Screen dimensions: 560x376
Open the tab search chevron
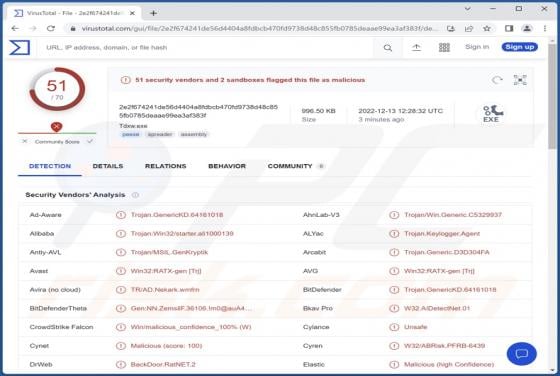(x=468, y=9)
